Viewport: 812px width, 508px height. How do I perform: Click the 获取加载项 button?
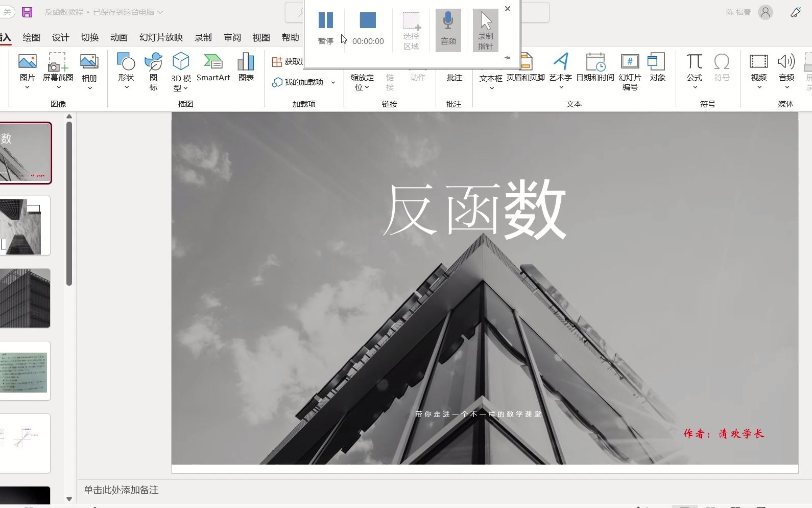288,62
